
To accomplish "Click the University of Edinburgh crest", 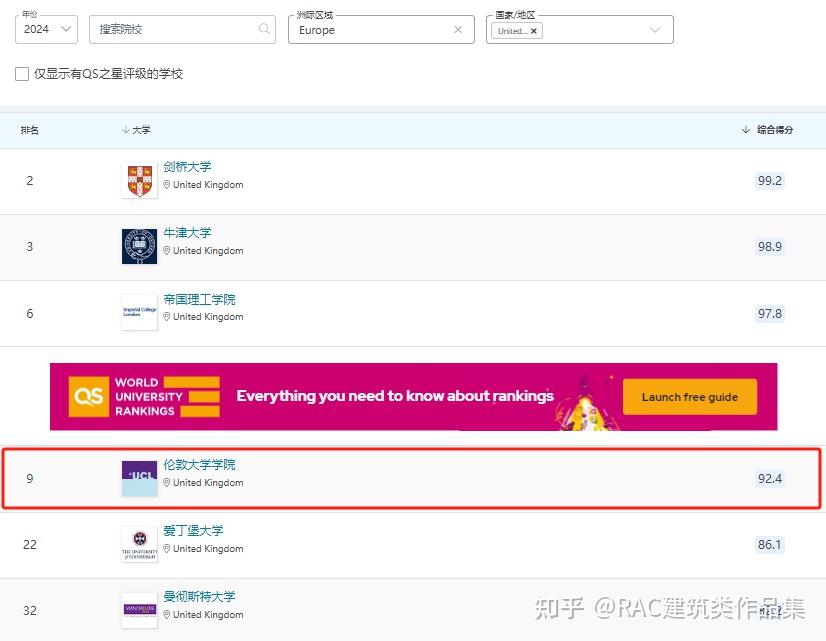I will tap(139, 544).
